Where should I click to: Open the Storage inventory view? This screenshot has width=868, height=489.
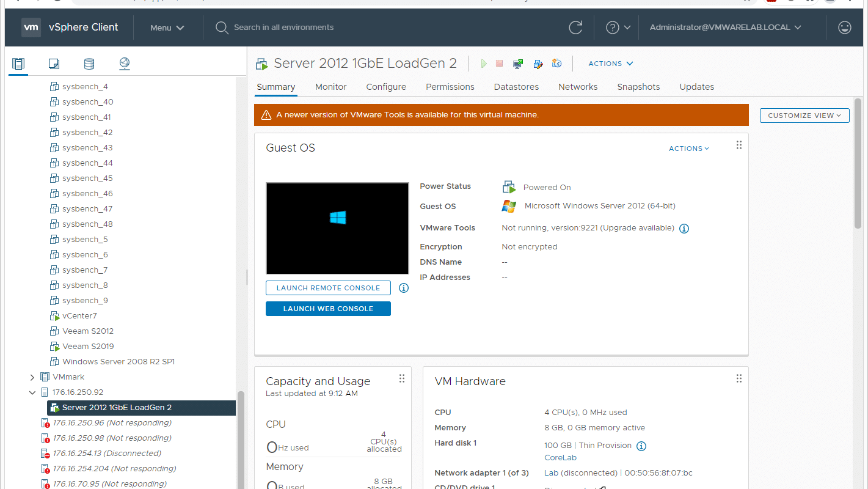click(89, 64)
